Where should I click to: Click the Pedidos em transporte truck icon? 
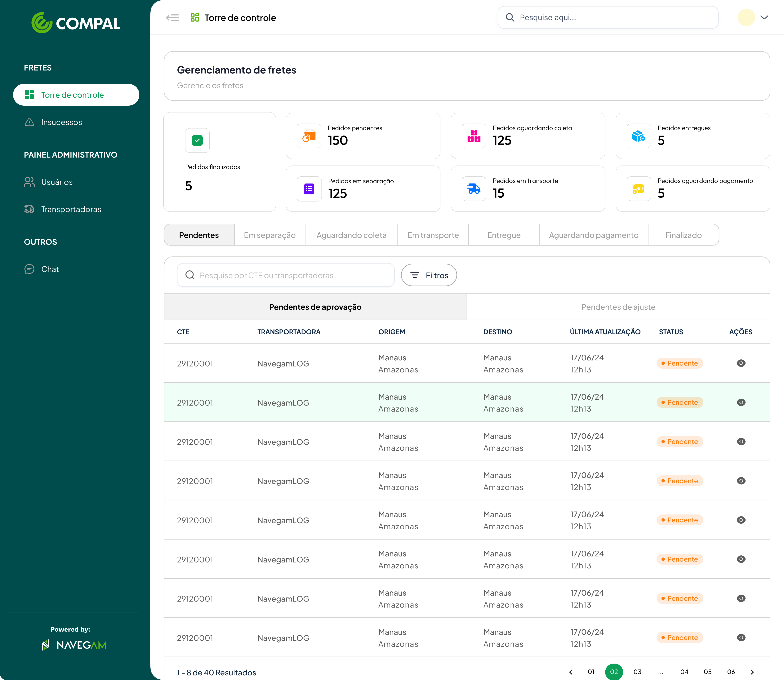click(474, 189)
